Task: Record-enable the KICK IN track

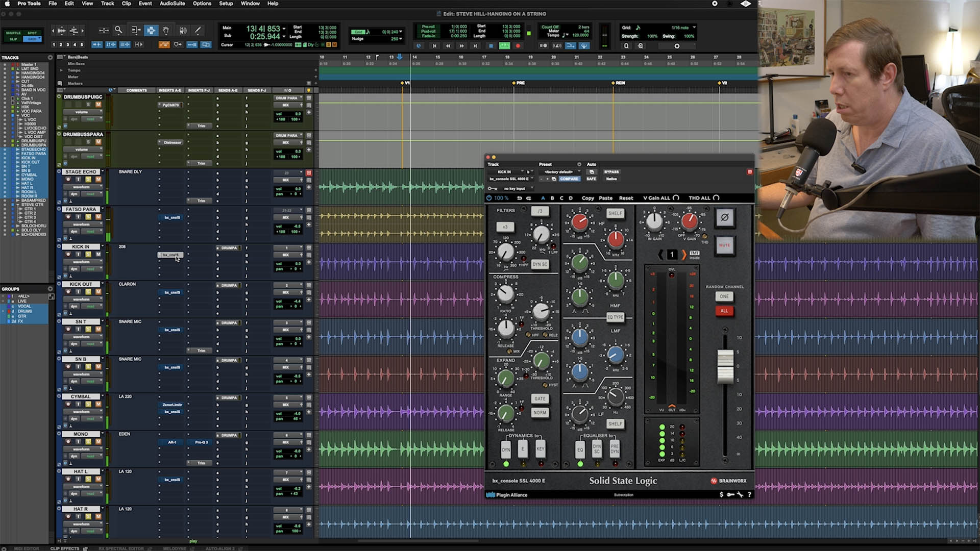Action: pos(68,254)
